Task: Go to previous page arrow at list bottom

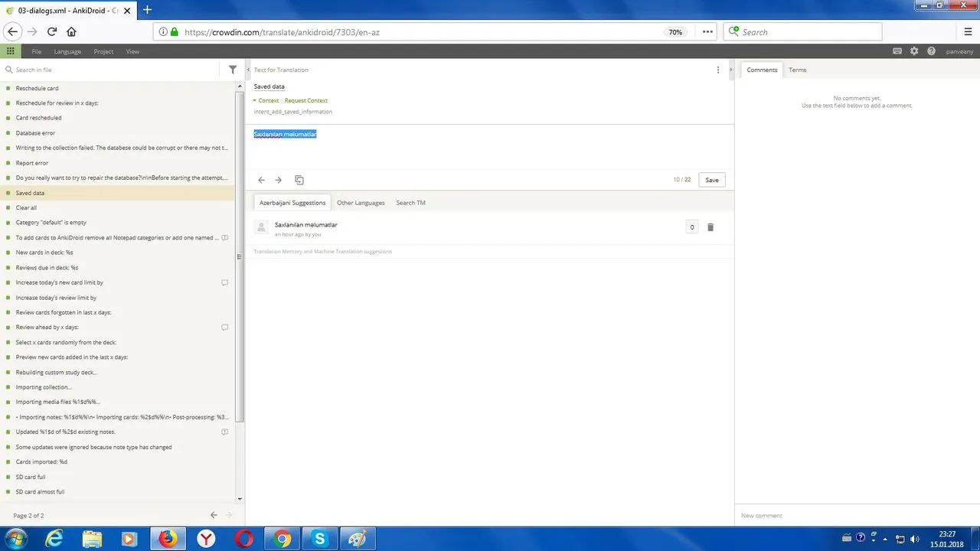Action: pos(214,516)
